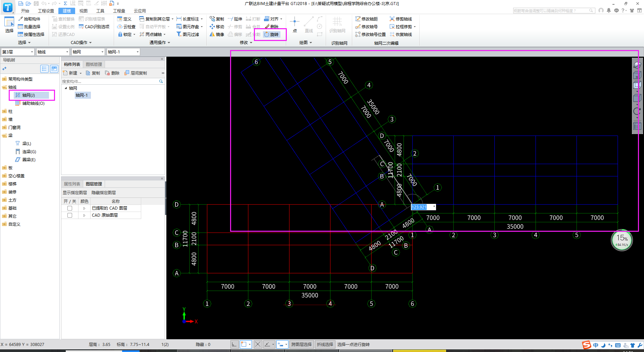Open 定义 definition tool
The width and height of the screenshot is (644, 352).
pyautogui.click(x=124, y=19)
